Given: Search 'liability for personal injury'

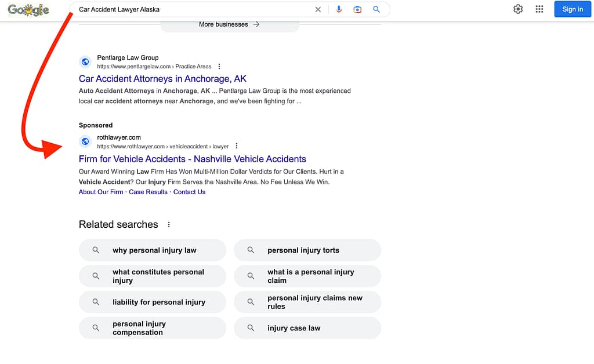Looking at the screenshot, I should [x=153, y=302].
